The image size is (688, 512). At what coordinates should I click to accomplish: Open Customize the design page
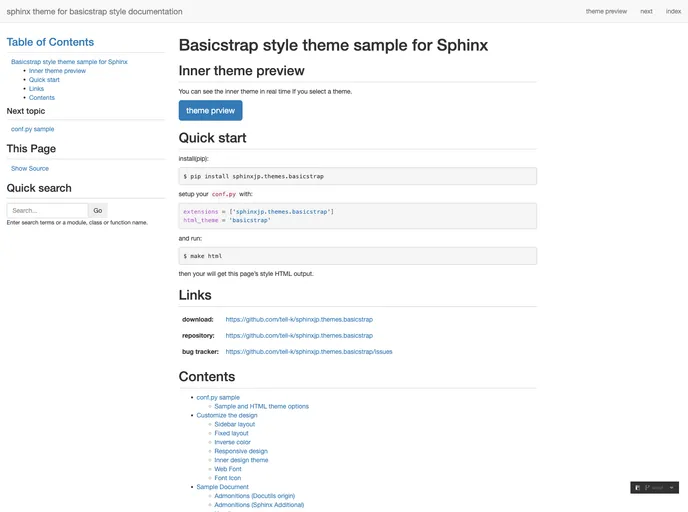pos(227,415)
